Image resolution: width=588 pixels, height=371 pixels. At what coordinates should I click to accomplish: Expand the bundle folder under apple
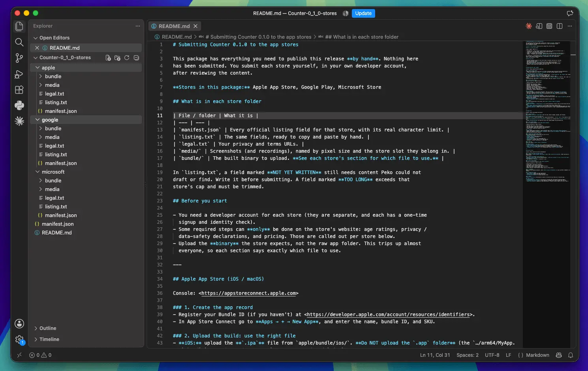[41, 77]
